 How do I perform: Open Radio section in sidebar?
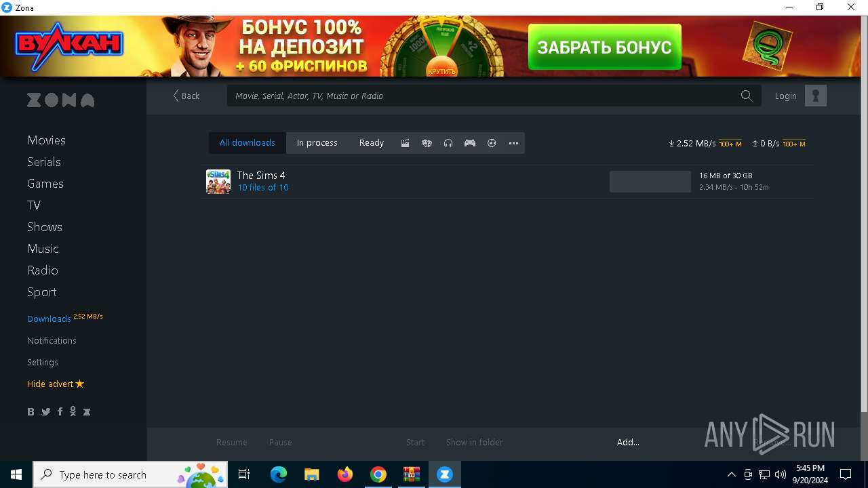coord(43,270)
